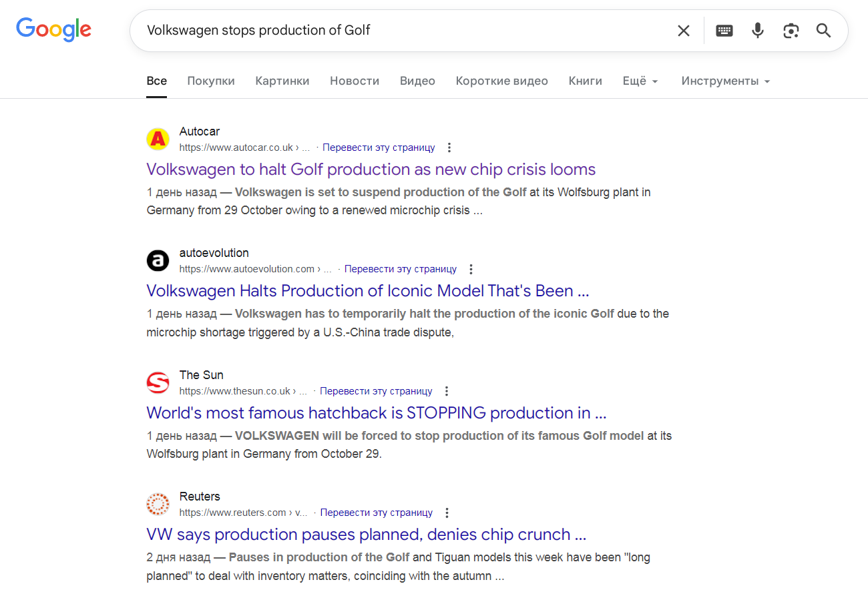Screen dimensions: 868x600
Task: Click the Autocar site favicon
Action: click(x=158, y=139)
